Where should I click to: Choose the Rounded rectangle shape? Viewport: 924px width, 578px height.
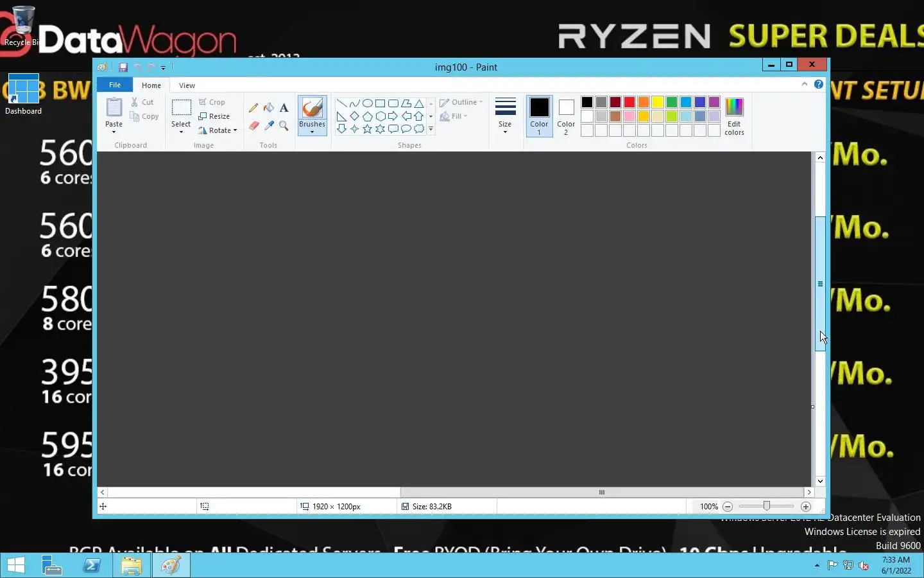coord(393,103)
